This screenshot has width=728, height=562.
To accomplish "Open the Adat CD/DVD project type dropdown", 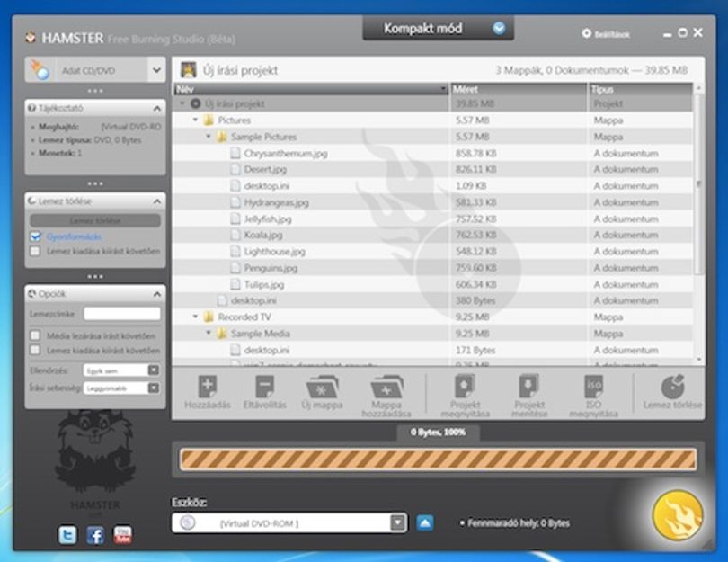I will 156,70.
